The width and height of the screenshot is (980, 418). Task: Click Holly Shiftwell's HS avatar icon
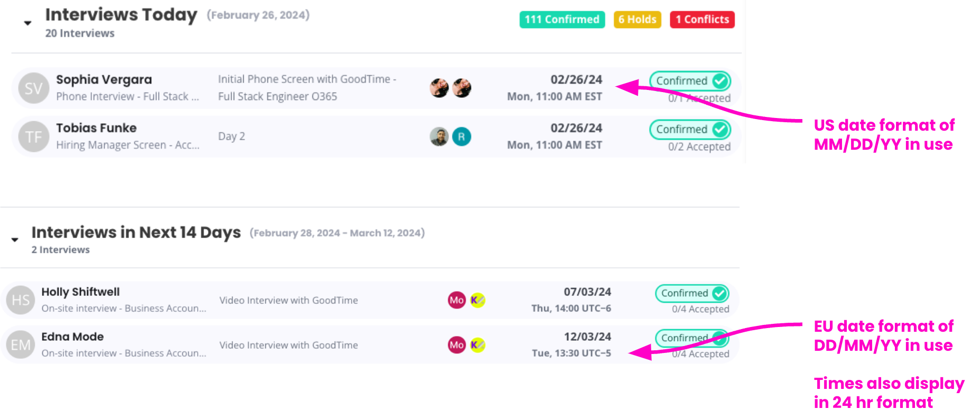tap(21, 301)
